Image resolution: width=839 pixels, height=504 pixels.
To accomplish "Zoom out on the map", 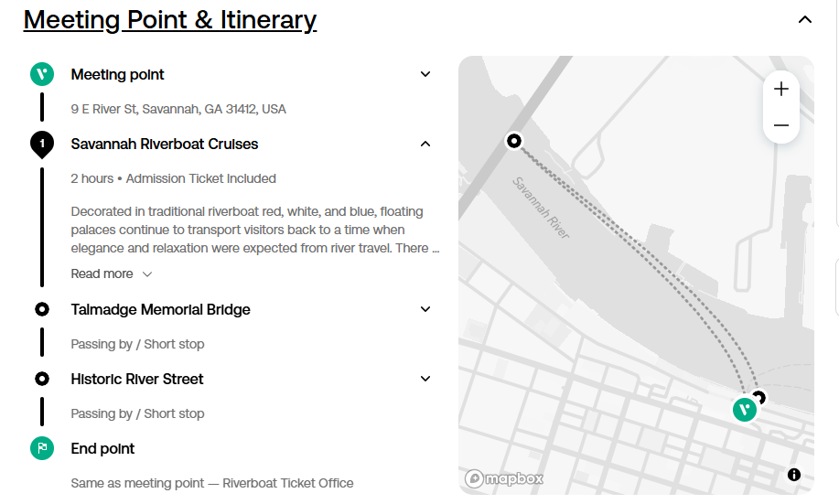I will point(781,125).
